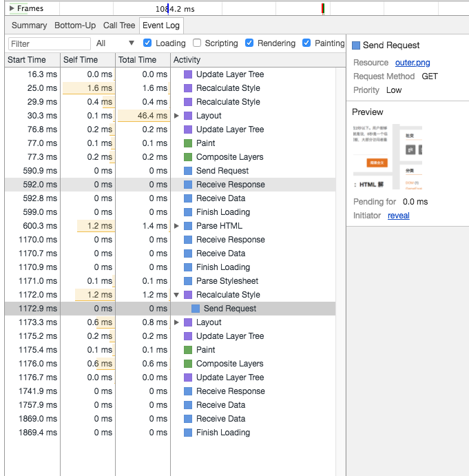Viewport: 469px width, 476px height.
Task: Open the All duration filter dropdown
Action: coord(115,43)
